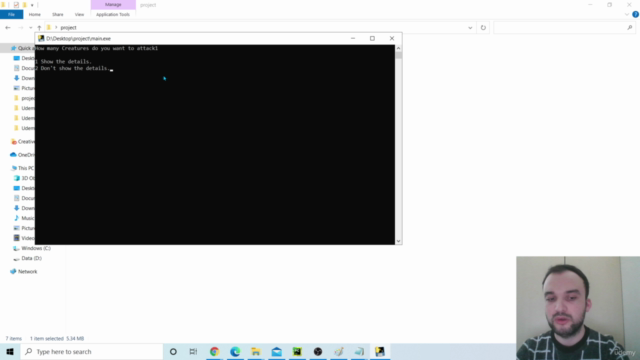Select Pictures under Quick access
Screen dimensions: 640x360
coord(24,88)
